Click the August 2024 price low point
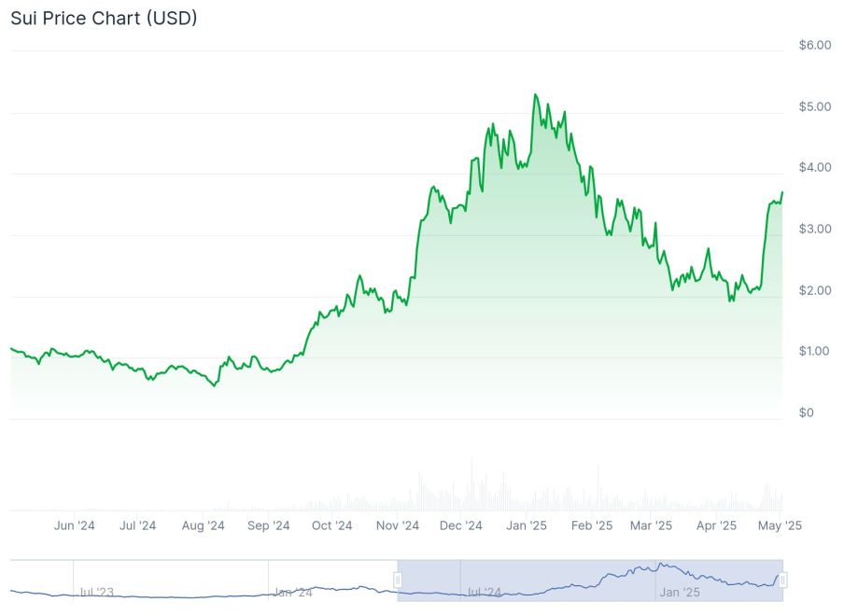This screenshot has height=616, width=844. [215, 385]
